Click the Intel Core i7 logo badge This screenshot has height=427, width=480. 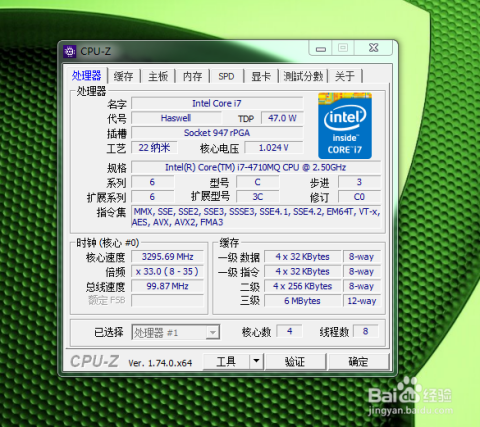point(345,126)
